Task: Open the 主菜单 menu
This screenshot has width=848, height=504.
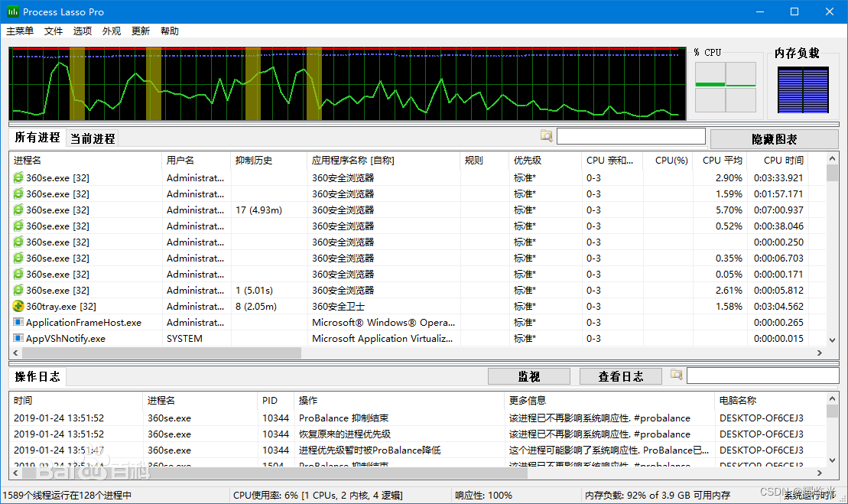Action: pos(20,31)
